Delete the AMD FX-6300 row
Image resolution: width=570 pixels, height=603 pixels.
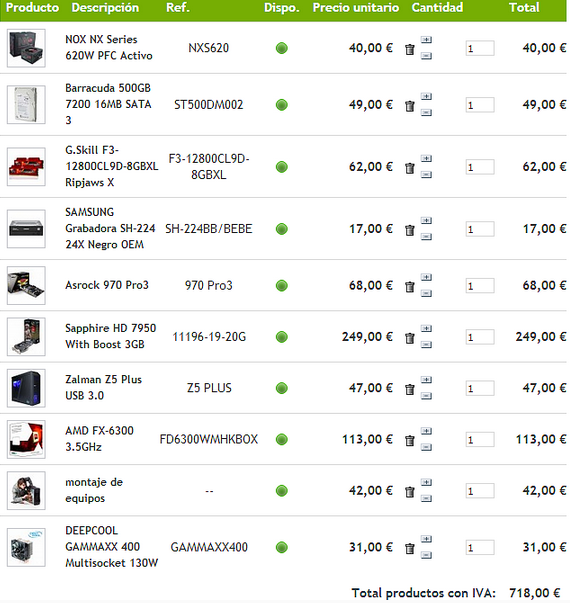pyautogui.click(x=410, y=440)
